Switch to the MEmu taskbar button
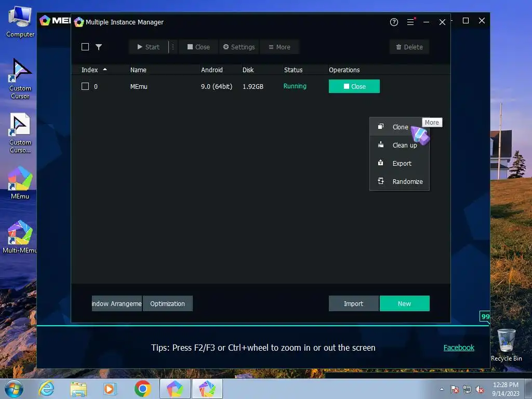Viewport: 532px width, 399px height. tap(175, 389)
